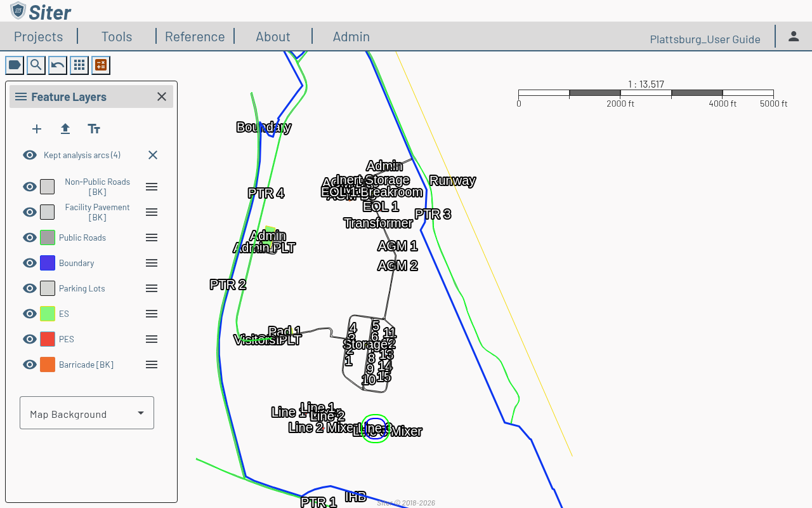Click the undo arrow toolbar icon

click(x=58, y=65)
